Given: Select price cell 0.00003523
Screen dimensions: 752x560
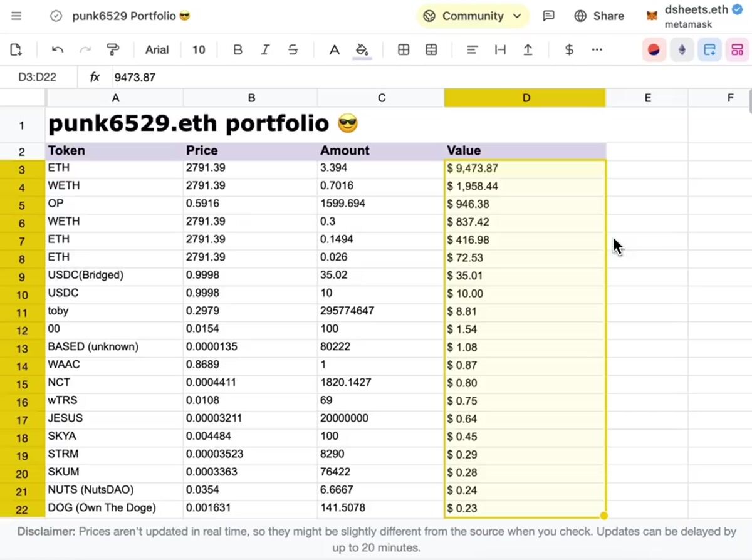Looking at the screenshot, I should [x=251, y=454].
